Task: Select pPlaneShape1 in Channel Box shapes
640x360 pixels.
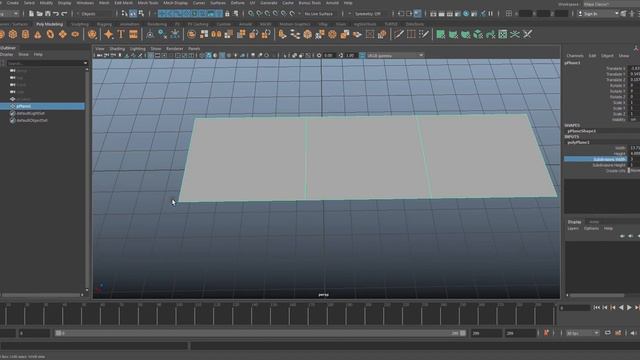Action: pos(582,131)
